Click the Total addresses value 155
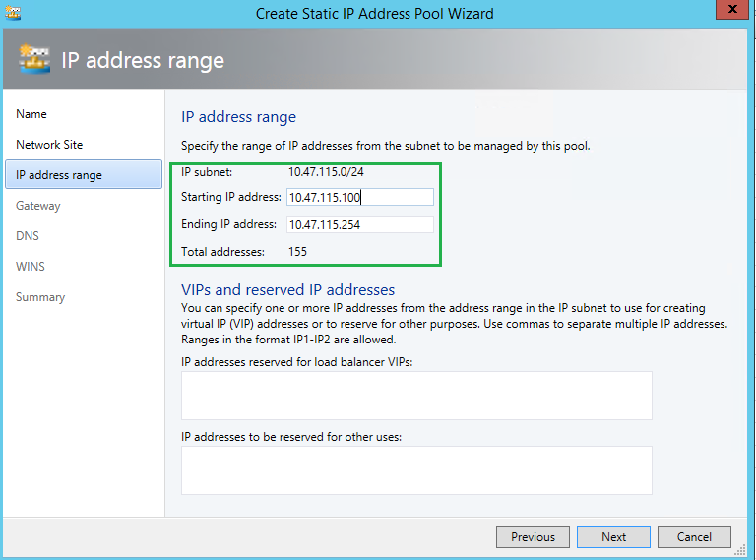This screenshot has width=756, height=560. click(297, 252)
